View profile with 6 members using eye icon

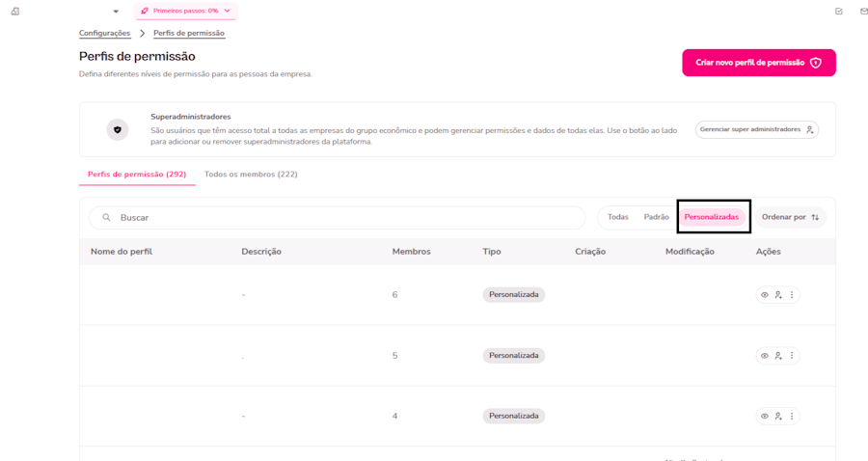765,295
